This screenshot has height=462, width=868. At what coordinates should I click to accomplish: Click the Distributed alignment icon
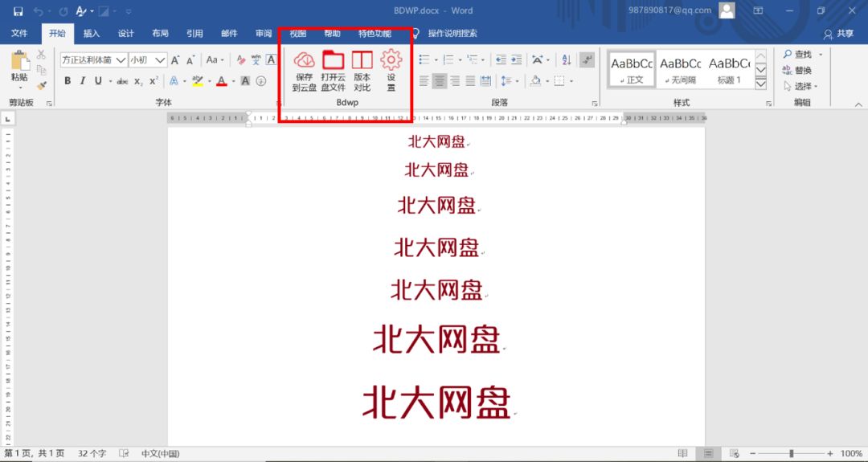(485, 81)
